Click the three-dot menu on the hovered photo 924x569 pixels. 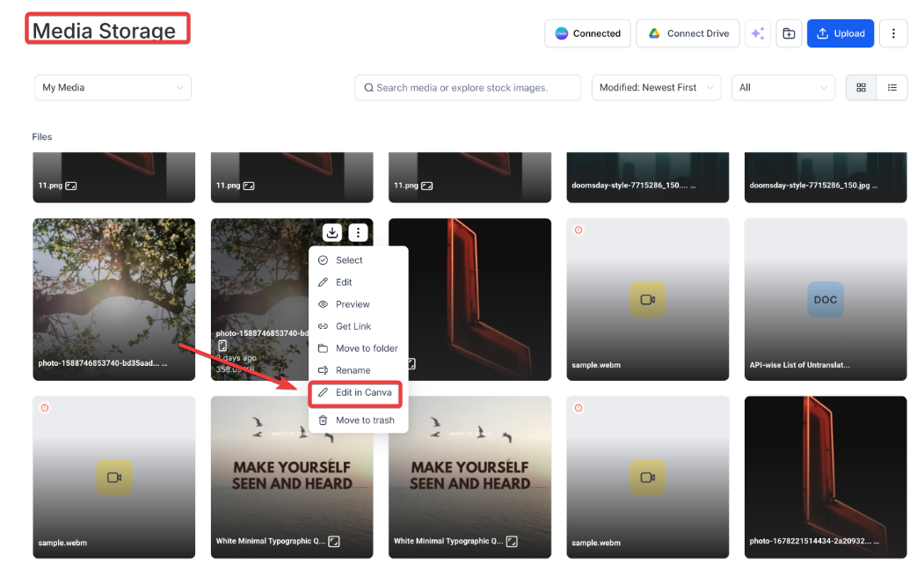point(358,232)
